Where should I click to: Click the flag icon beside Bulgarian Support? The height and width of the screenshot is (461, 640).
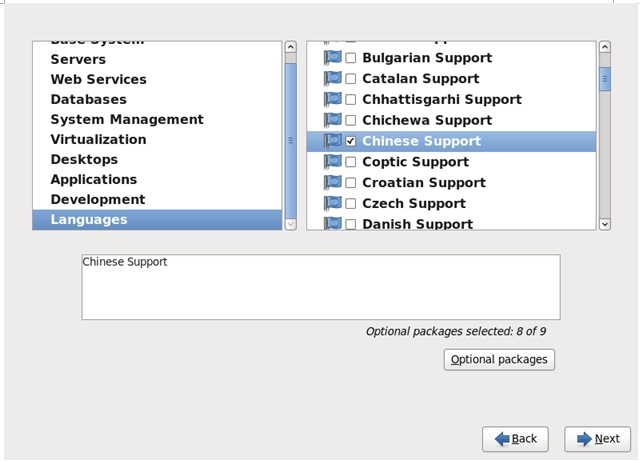(332, 58)
